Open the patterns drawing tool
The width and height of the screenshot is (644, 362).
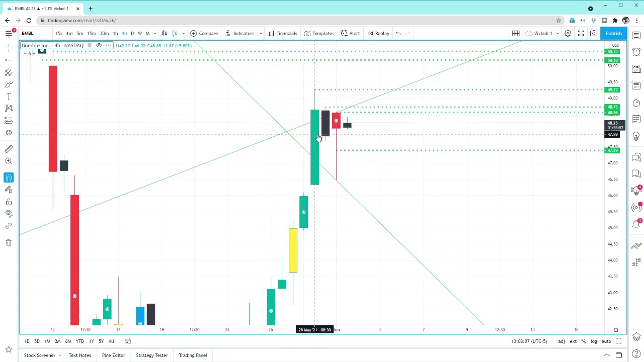(x=9, y=109)
